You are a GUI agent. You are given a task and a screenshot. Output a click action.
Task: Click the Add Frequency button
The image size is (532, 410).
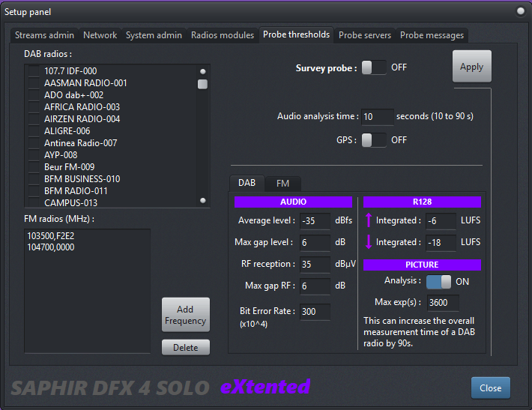point(185,315)
